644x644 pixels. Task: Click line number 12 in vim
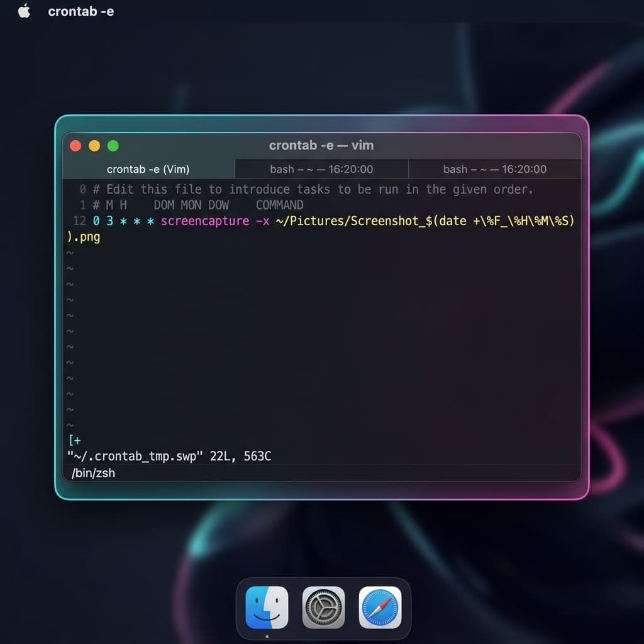(78, 221)
